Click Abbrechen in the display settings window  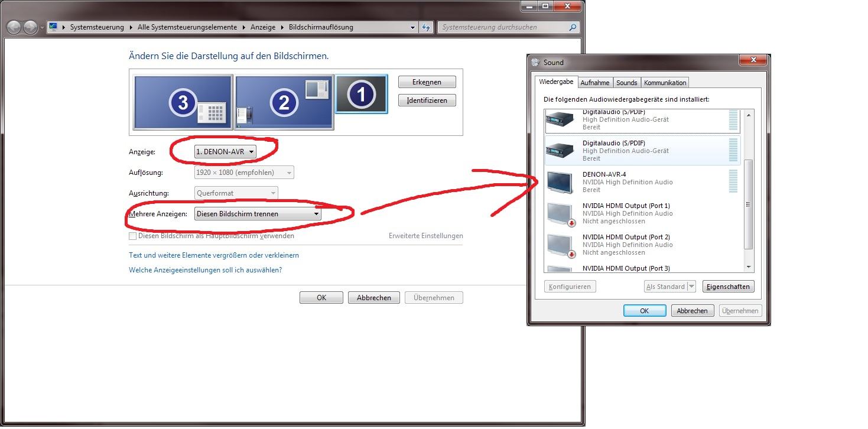point(374,298)
